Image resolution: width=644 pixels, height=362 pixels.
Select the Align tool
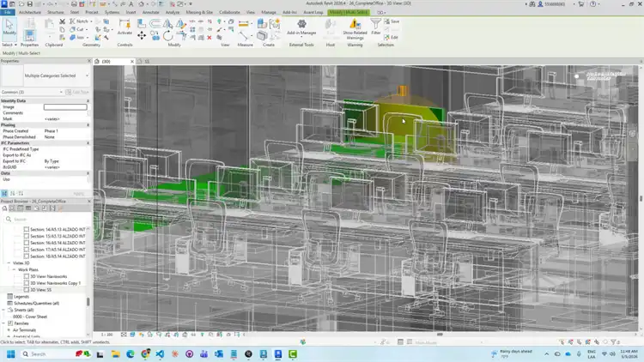click(142, 23)
